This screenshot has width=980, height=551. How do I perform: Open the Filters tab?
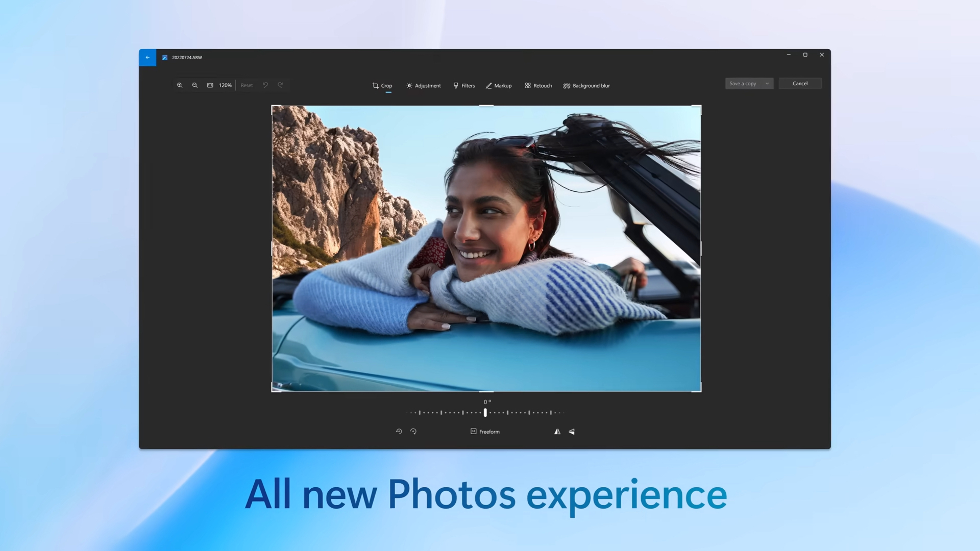tap(464, 86)
